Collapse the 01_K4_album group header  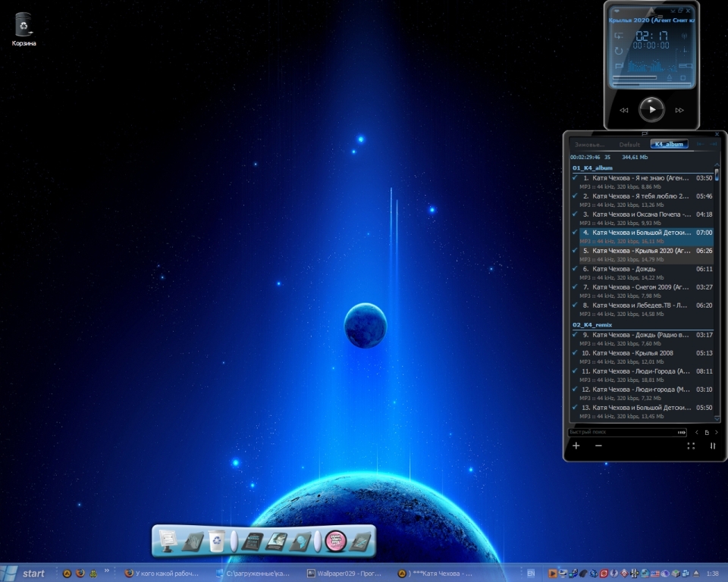[x=592, y=167]
